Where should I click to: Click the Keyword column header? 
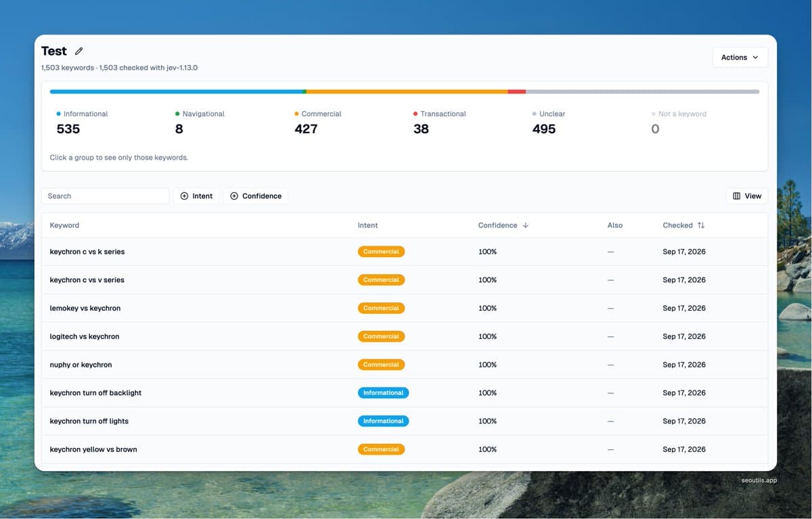click(64, 225)
